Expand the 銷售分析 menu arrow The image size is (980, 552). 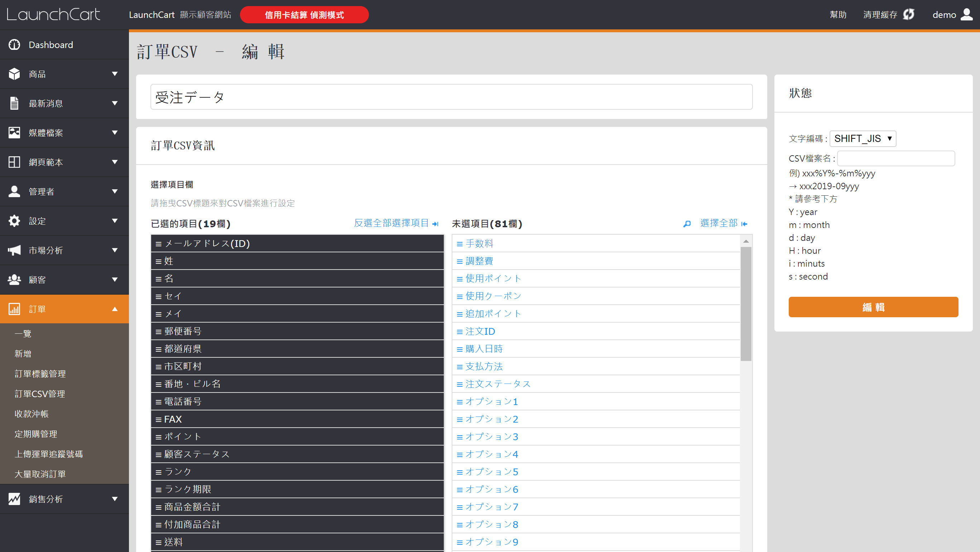pyautogui.click(x=115, y=499)
